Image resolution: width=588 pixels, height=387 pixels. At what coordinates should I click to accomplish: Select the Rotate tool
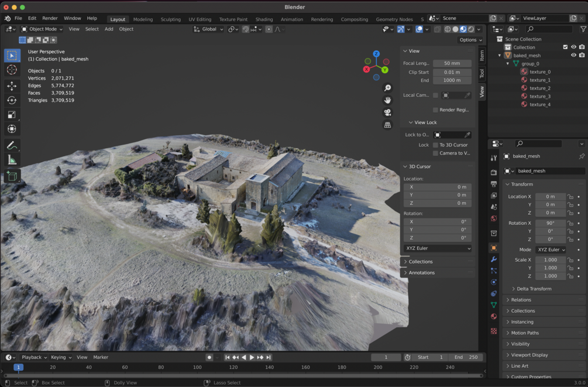pos(12,100)
